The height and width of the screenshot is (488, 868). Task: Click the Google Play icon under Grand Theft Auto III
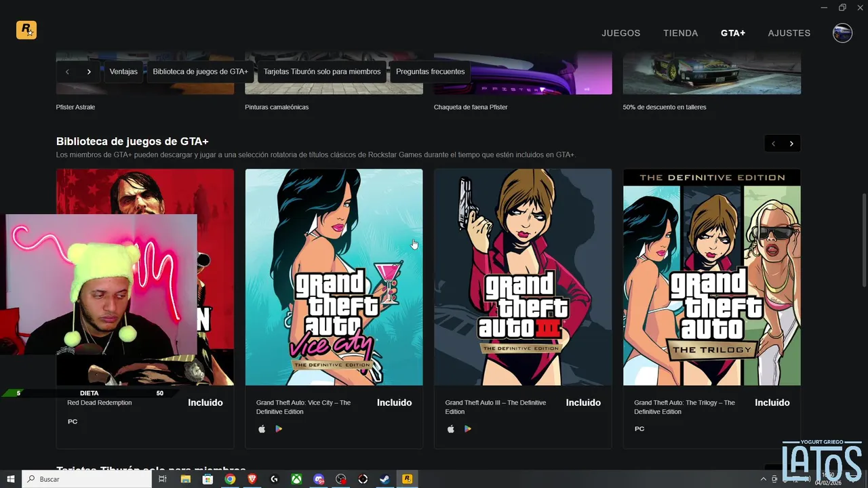pyautogui.click(x=467, y=429)
